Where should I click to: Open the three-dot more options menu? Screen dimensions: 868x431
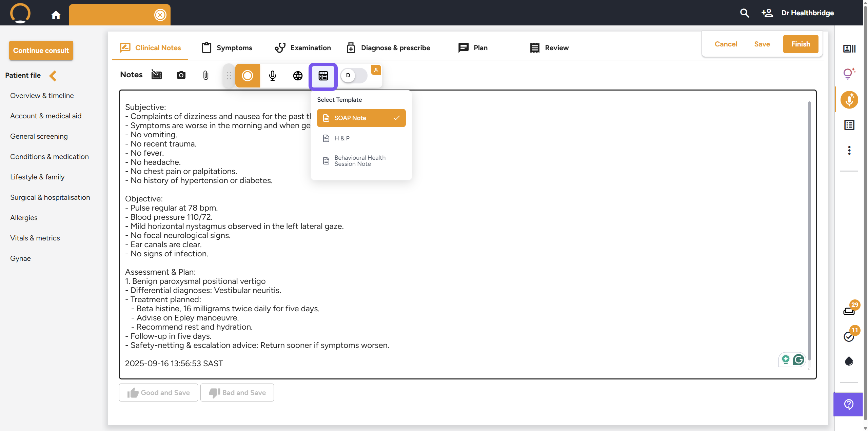849,150
